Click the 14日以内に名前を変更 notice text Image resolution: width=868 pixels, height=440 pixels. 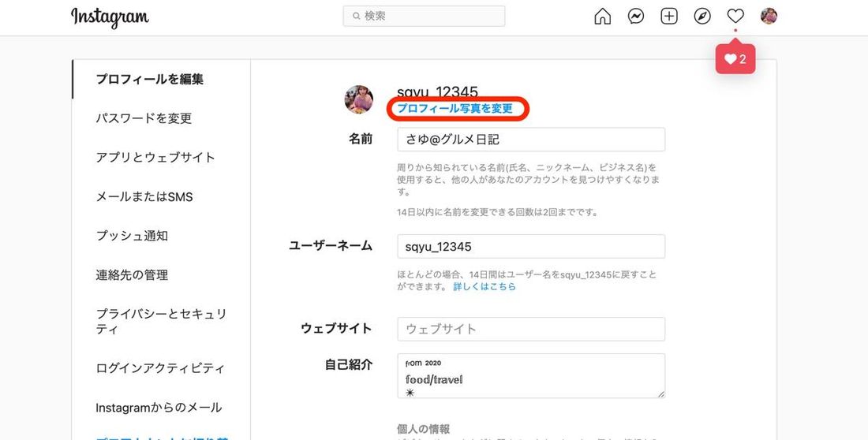coord(497,212)
